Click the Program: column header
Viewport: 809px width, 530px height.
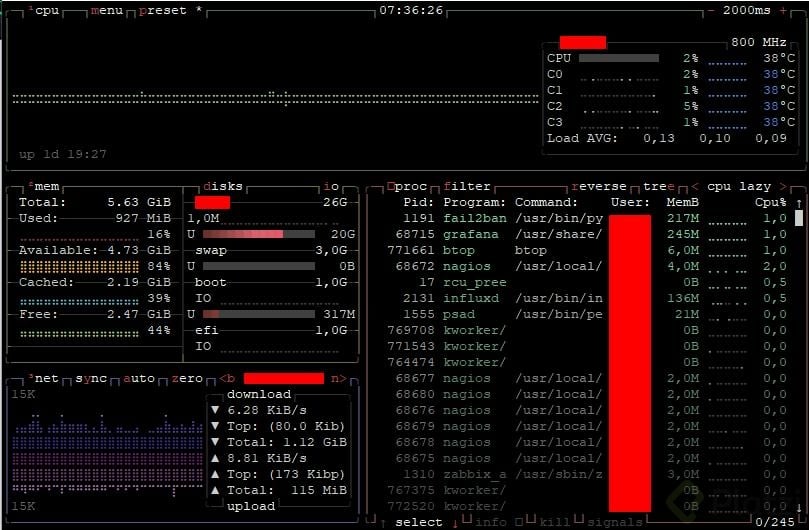(x=475, y=202)
